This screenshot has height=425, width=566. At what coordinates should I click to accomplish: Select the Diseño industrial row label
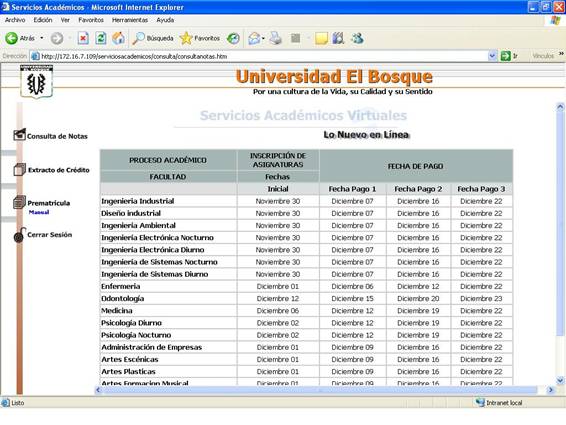point(131,213)
